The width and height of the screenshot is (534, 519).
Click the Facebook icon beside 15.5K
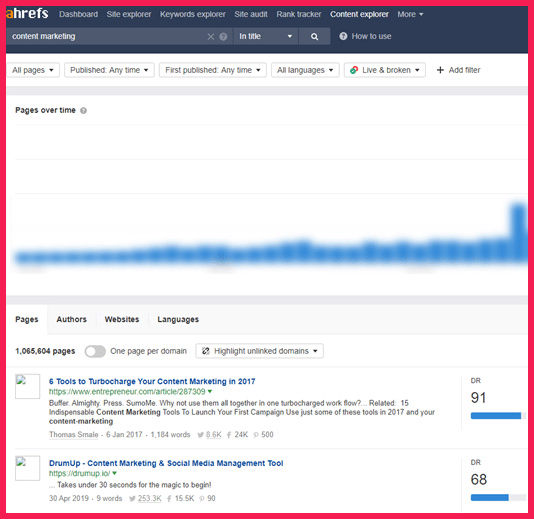pyautogui.click(x=169, y=499)
